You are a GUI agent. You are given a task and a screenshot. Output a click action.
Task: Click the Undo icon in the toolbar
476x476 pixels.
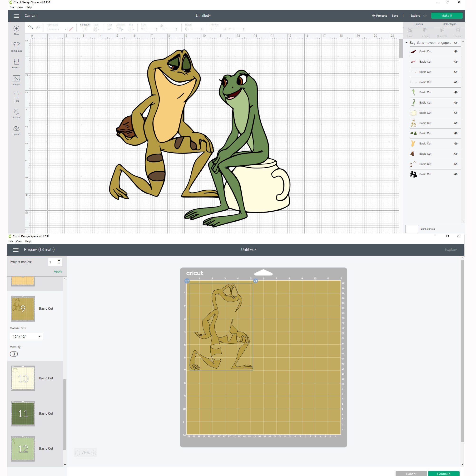(x=30, y=28)
